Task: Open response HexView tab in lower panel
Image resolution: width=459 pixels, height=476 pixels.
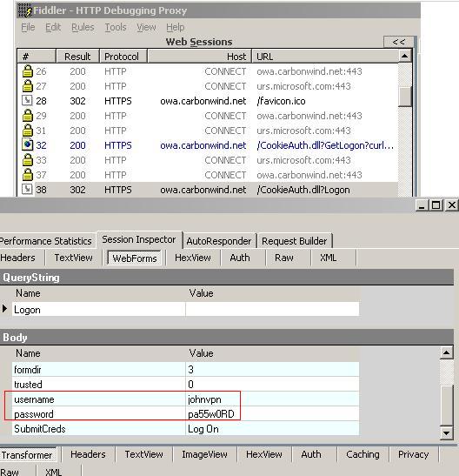Action: click(x=263, y=454)
